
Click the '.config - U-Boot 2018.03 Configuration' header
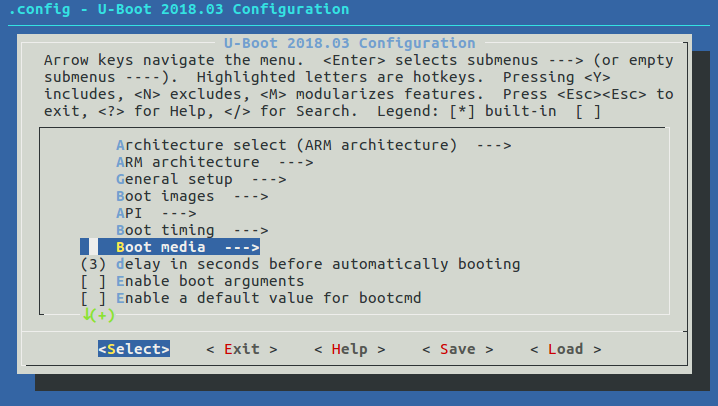coord(179,9)
